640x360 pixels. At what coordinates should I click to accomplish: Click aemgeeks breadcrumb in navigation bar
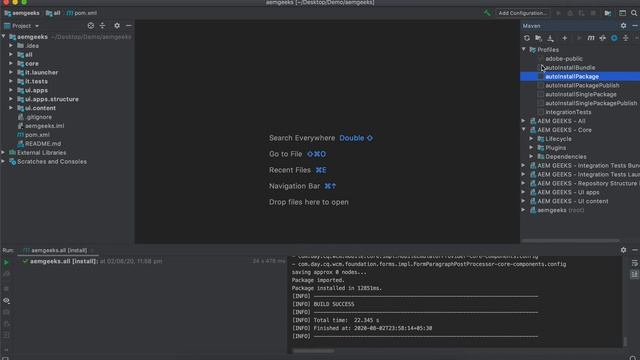[x=22, y=13]
